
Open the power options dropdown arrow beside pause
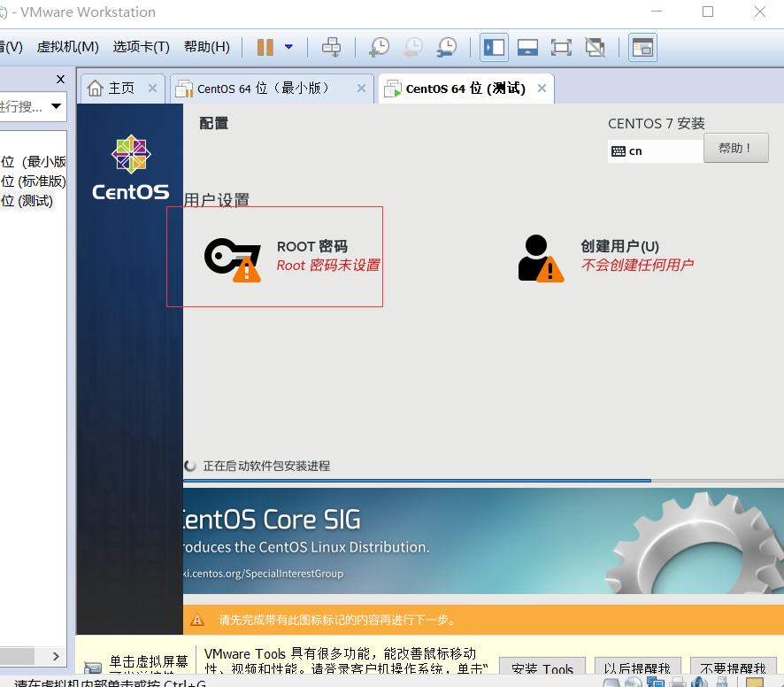[x=288, y=47]
